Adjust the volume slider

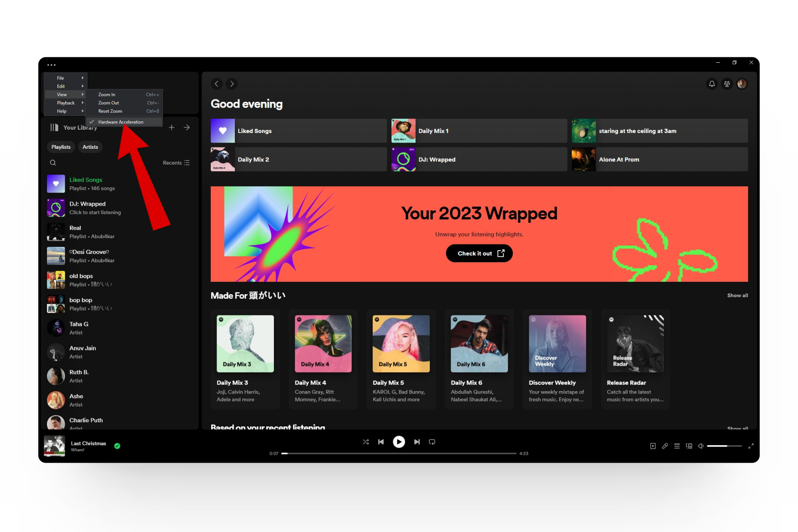tap(724, 446)
